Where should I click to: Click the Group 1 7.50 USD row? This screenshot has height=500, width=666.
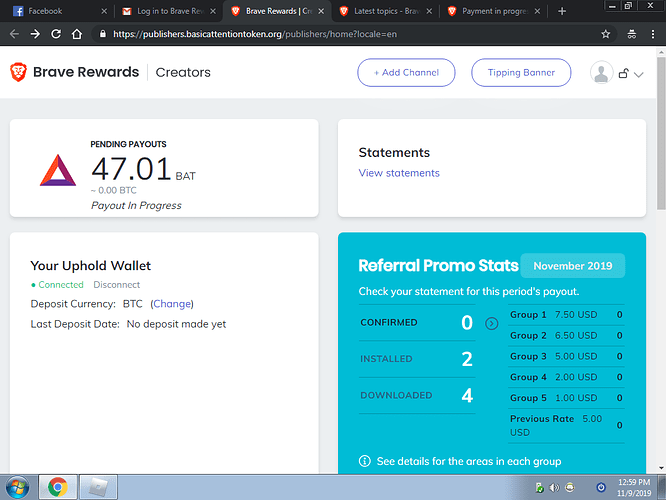coord(566,315)
